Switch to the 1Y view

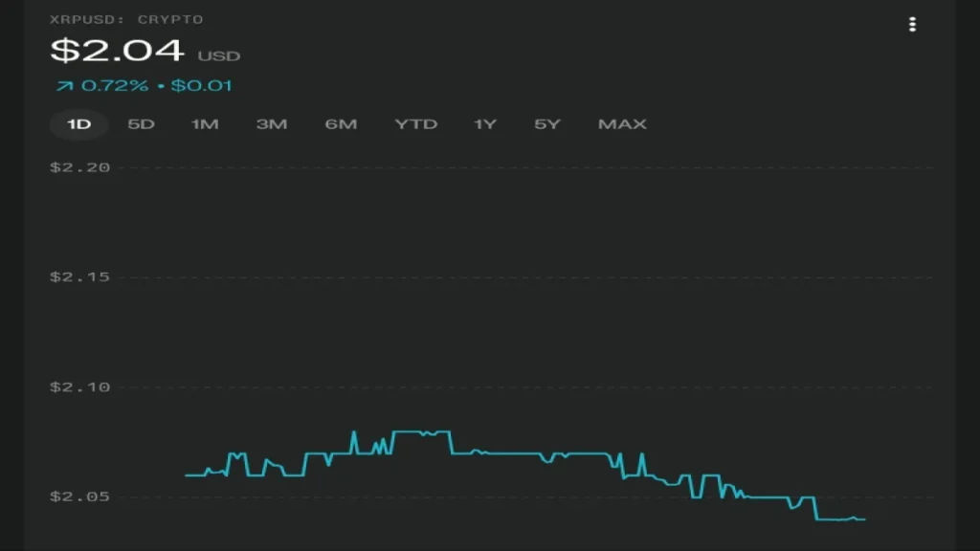(x=484, y=124)
